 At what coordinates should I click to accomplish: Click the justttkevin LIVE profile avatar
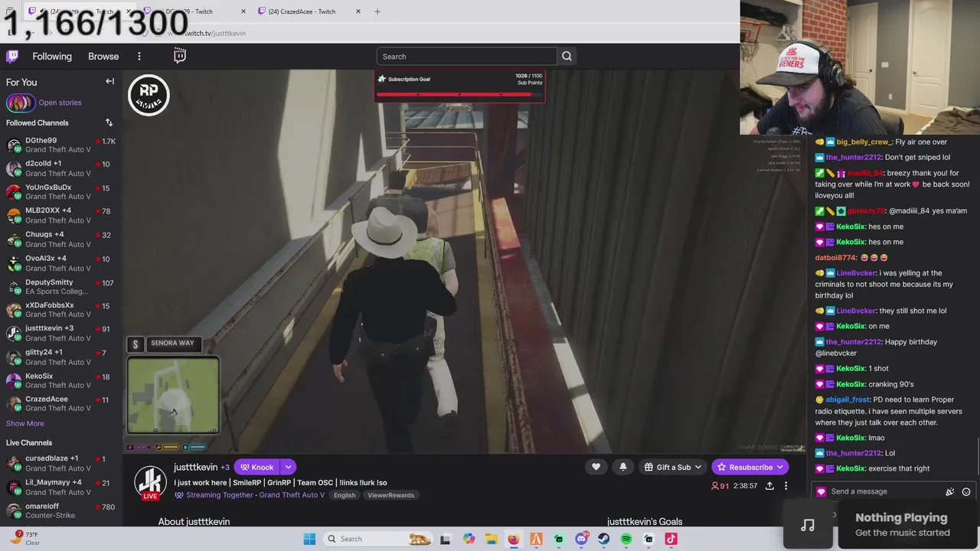point(150,482)
